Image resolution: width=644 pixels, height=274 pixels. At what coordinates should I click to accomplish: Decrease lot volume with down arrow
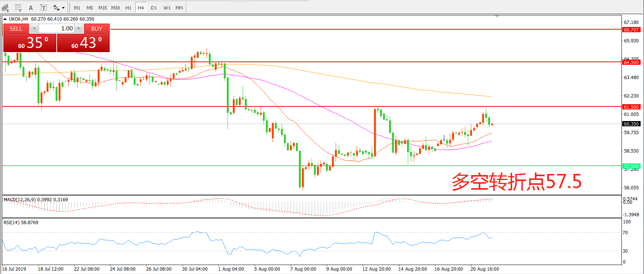click(x=34, y=28)
